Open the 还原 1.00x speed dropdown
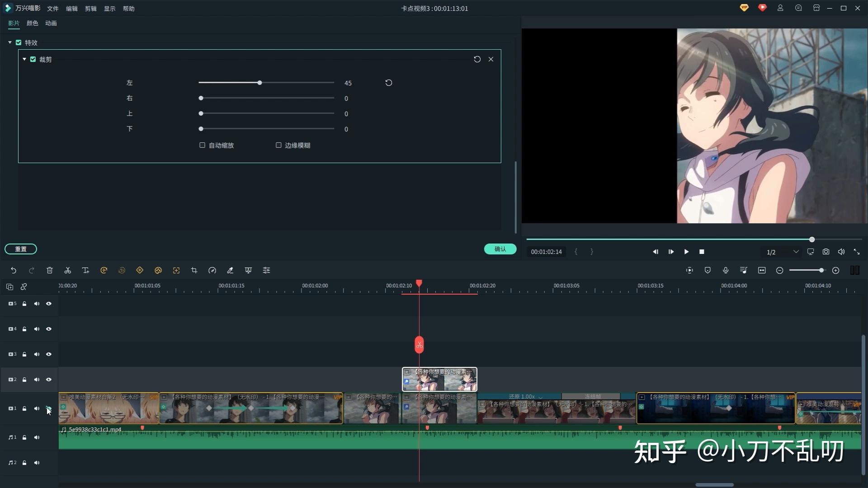Viewport: 868px width, 488px height. (525, 397)
